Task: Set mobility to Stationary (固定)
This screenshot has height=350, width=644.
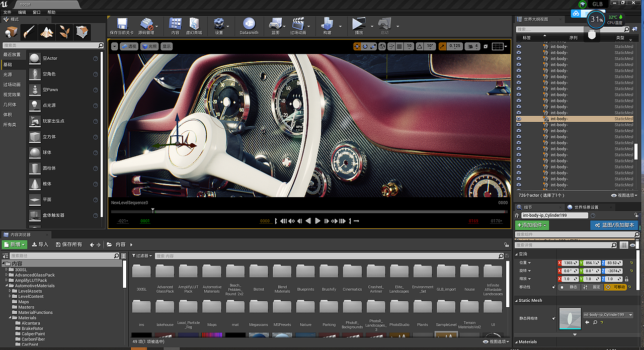Action: coord(592,287)
